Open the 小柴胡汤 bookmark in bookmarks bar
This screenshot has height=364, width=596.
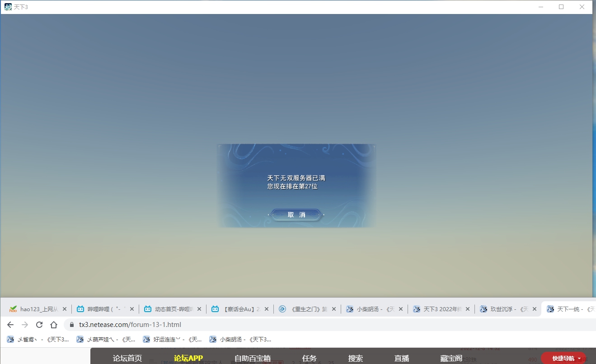tap(240, 339)
